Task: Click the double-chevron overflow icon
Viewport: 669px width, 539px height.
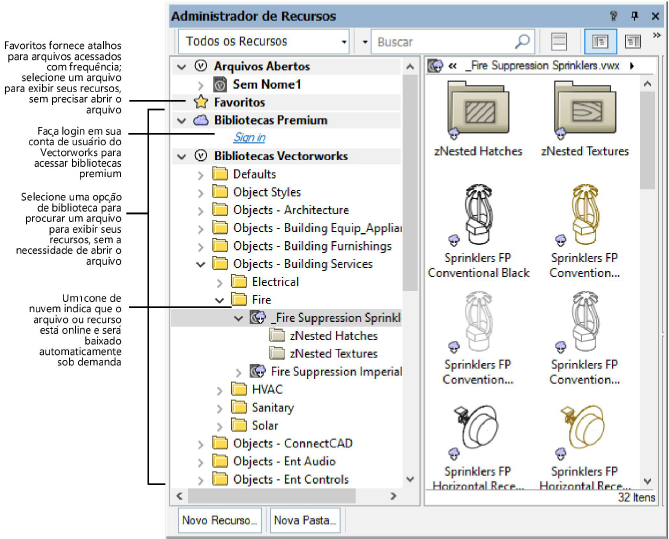Action: tap(657, 35)
